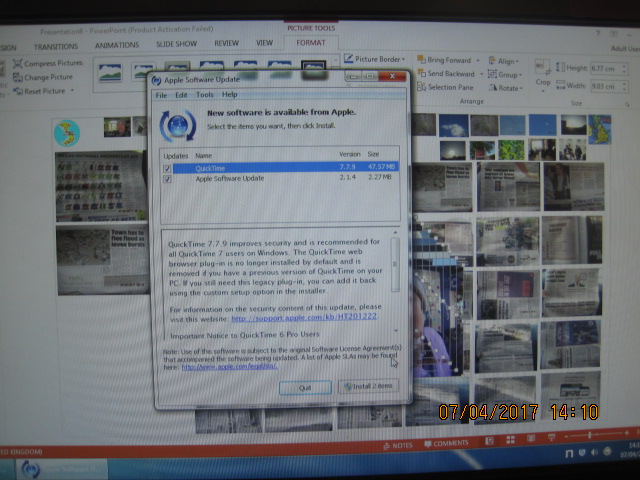Screen dimensions: 640x480
Task: Click description scroll up arrow
Action: (x=395, y=232)
